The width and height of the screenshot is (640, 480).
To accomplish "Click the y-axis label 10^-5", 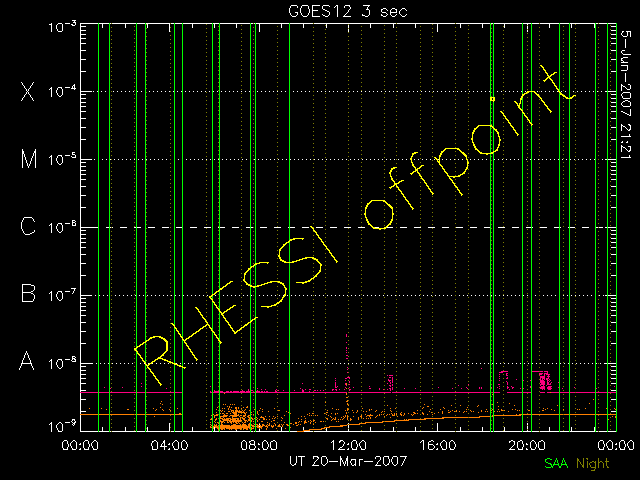I will point(62,160).
